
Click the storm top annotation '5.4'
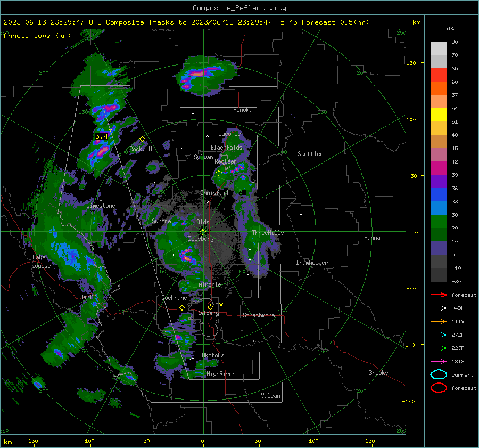(x=102, y=136)
